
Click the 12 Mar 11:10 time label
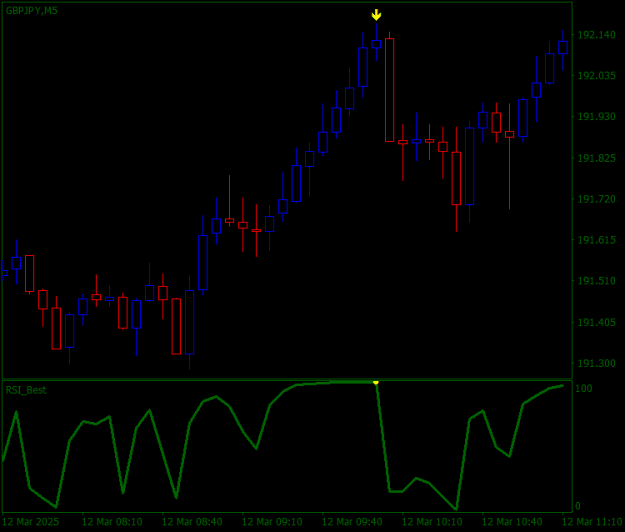pyautogui.click(x=592, y=522)
